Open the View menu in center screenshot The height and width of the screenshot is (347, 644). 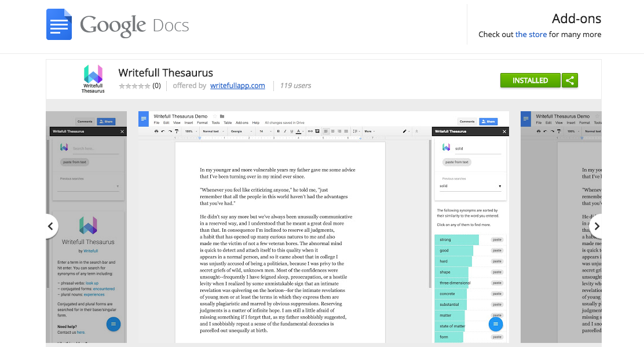[x=177, y=123]
